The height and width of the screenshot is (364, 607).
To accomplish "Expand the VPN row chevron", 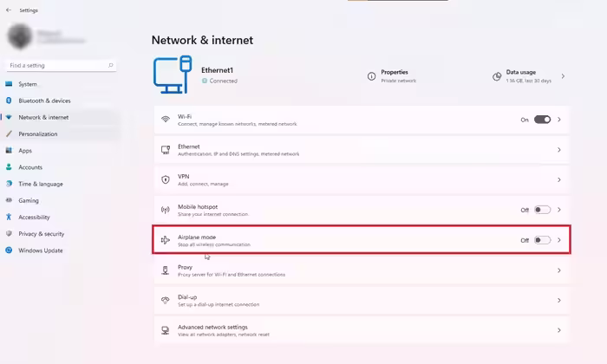I will pos(559,179).
